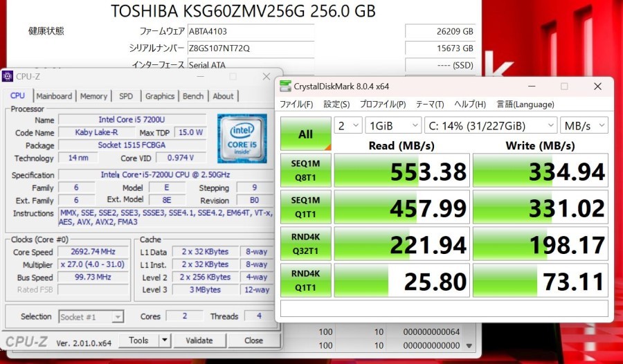Click the Core Speed 2692.74 MHz value
This screenshot has width=623, height=364.
93,251
